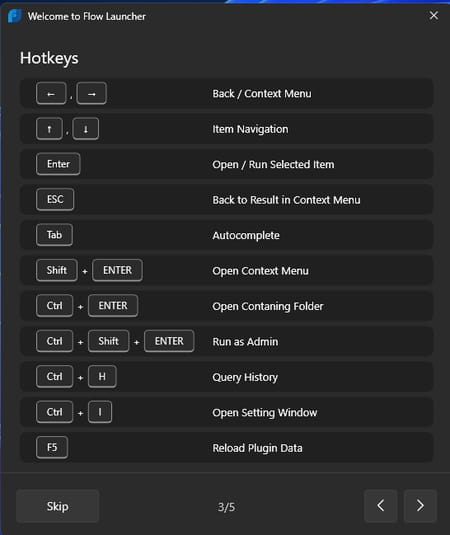Close the Welcome to Flow Launcher window

434,15
